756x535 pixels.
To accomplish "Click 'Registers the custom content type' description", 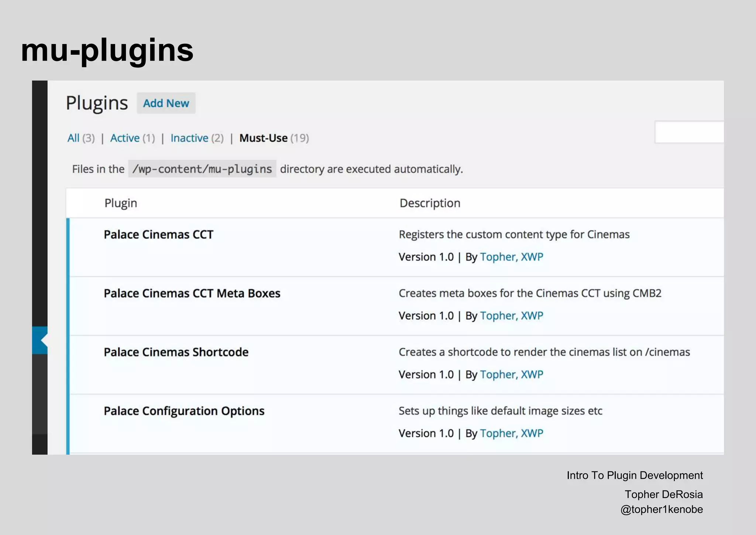I will (x=514, y=235).
